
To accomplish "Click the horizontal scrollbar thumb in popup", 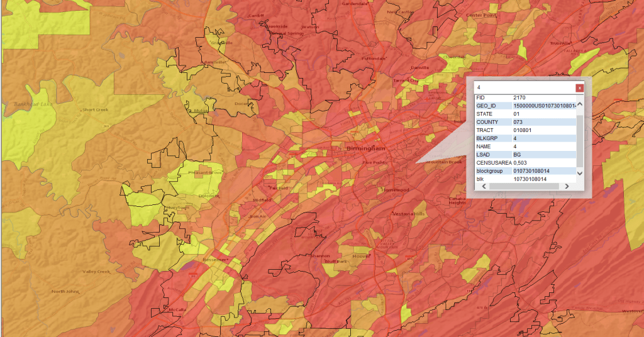I will pos(526,186).
